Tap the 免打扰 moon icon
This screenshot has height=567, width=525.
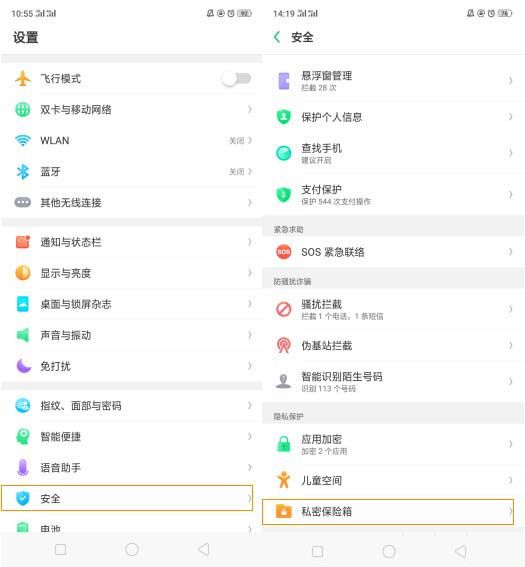click(24, 366)
